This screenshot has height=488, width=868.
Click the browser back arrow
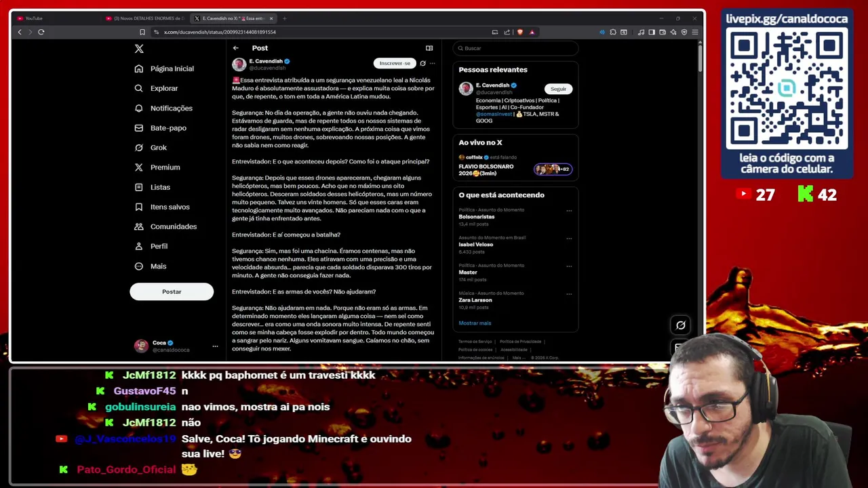20,32
